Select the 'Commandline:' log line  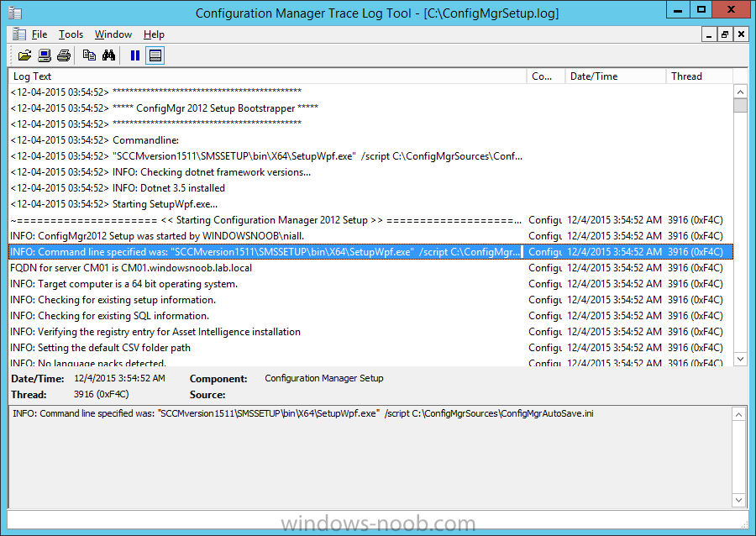[x=371, y=140]
